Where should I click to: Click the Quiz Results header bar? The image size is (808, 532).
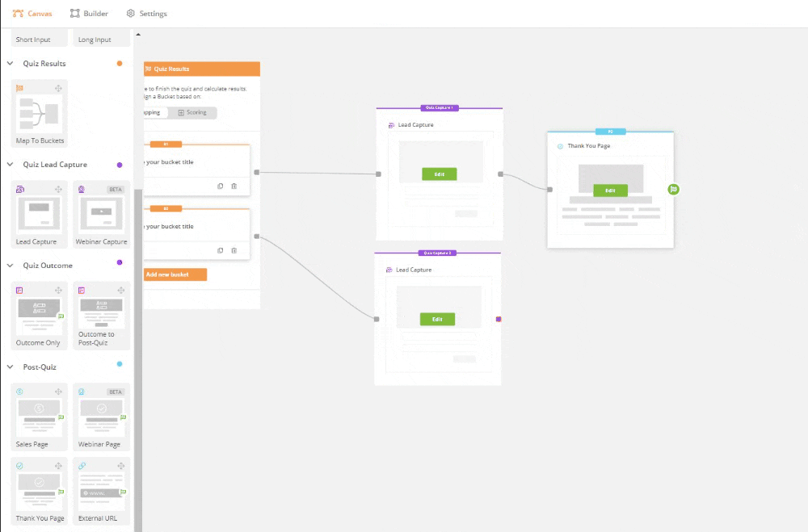pos(202,69)
